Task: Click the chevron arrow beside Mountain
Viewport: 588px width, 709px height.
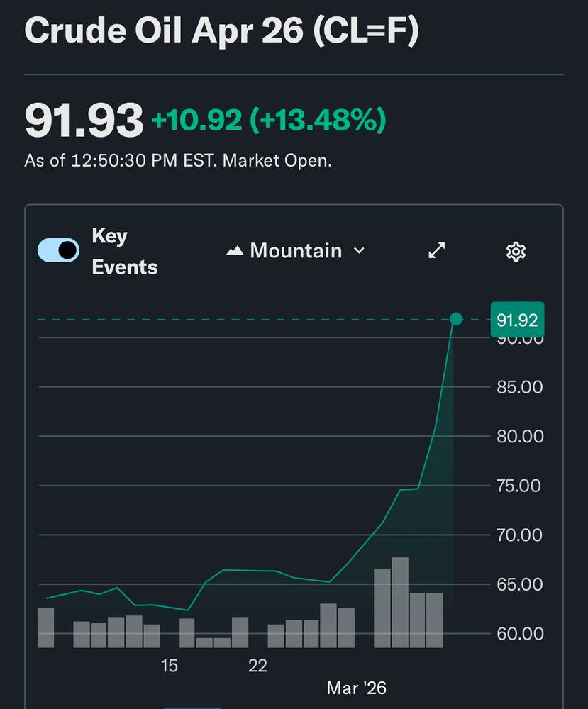Action: point(359,251)
